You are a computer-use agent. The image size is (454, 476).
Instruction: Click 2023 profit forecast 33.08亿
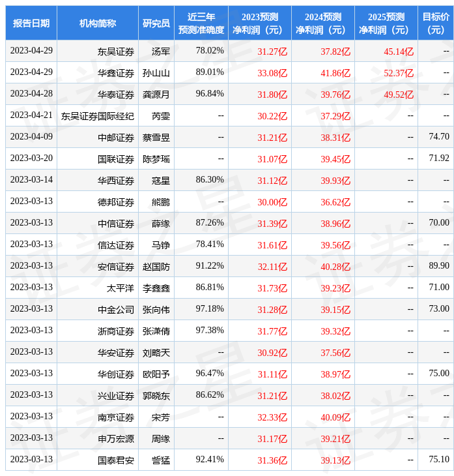[272, 73]
